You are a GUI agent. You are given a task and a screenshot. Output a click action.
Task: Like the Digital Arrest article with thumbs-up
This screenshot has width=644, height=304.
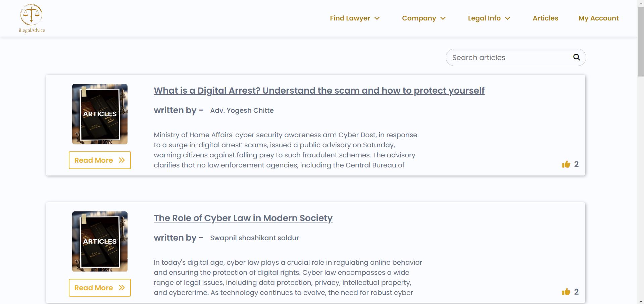566,164
